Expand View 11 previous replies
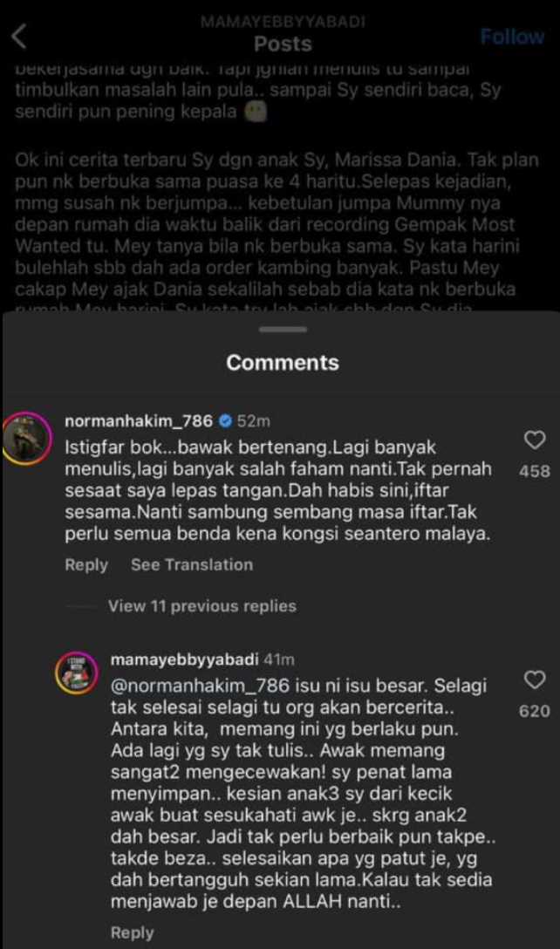 (x=202, y=606)
